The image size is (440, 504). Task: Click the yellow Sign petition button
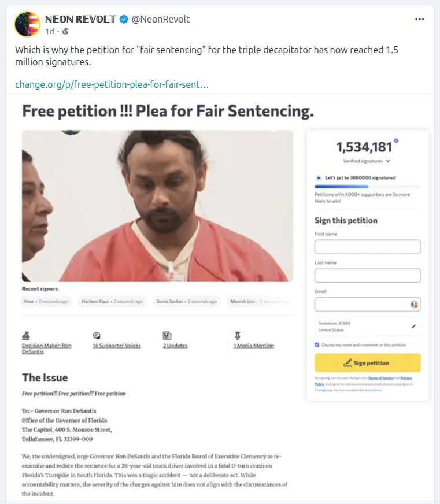[367, 363]
